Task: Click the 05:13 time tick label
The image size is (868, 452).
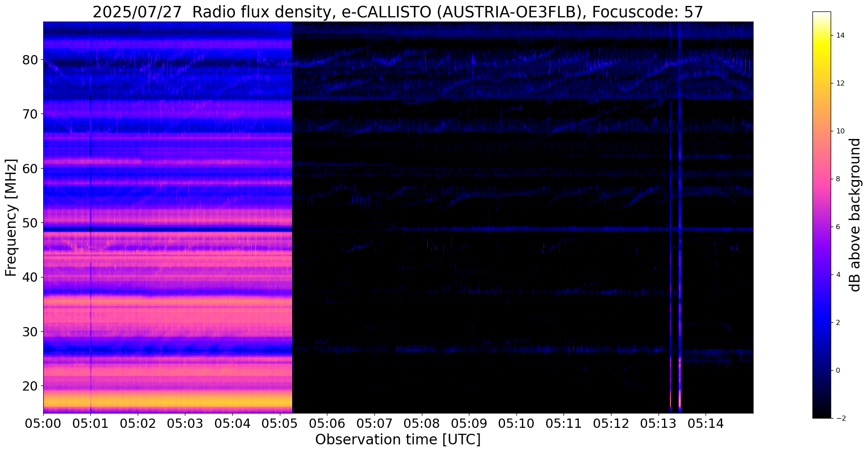Action: pos(659,424)
